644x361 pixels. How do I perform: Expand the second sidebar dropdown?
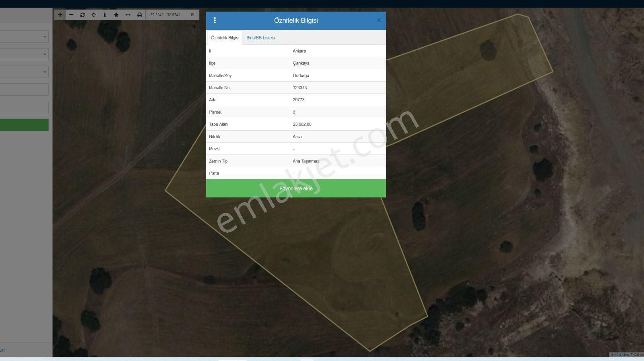24,54
